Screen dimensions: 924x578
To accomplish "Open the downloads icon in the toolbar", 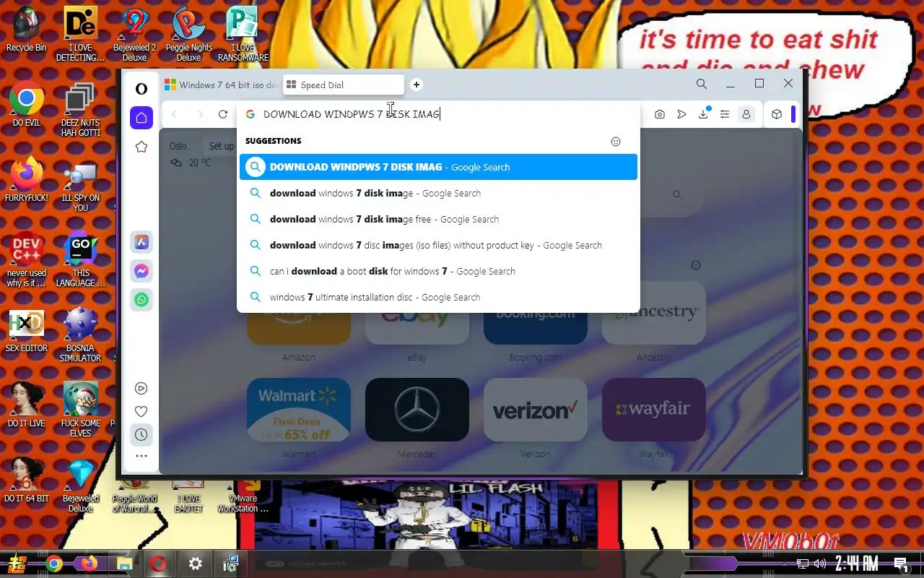I will [704, 113].
